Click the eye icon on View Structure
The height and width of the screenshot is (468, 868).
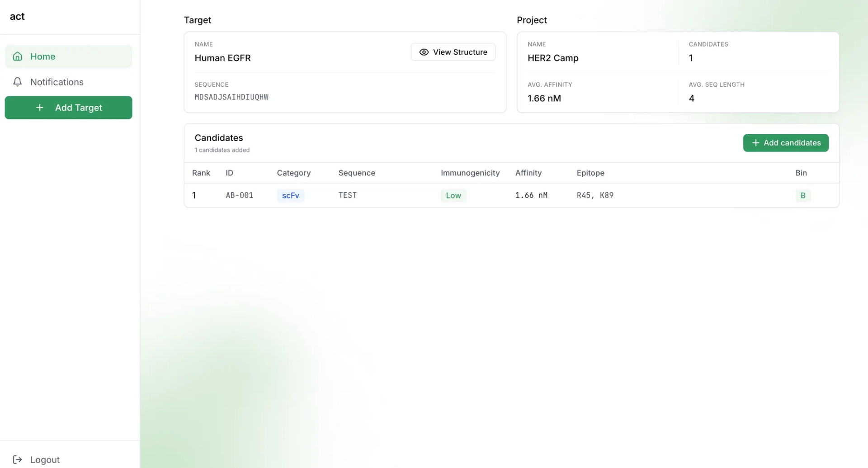click(x=424, y=52)
